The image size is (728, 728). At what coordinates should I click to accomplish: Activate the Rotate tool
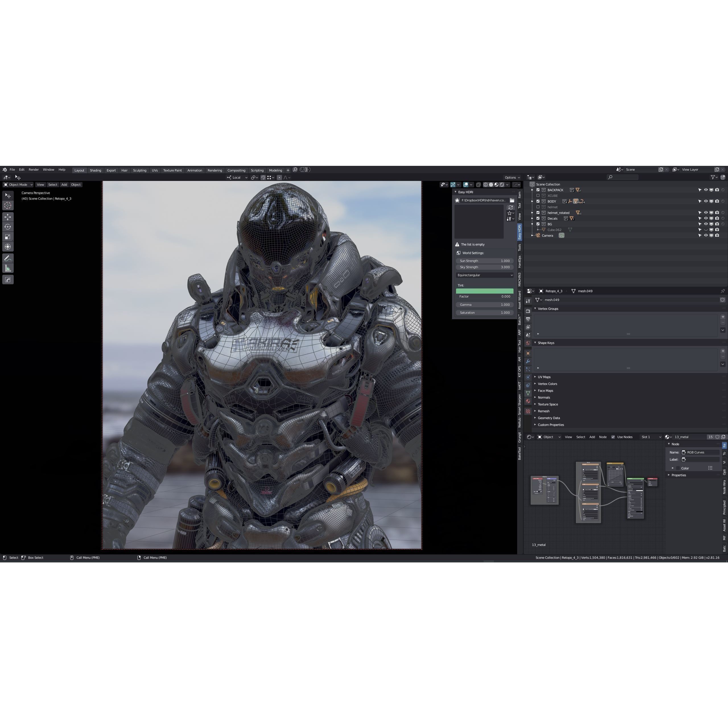pyautogui.click(x=8, y=227)
